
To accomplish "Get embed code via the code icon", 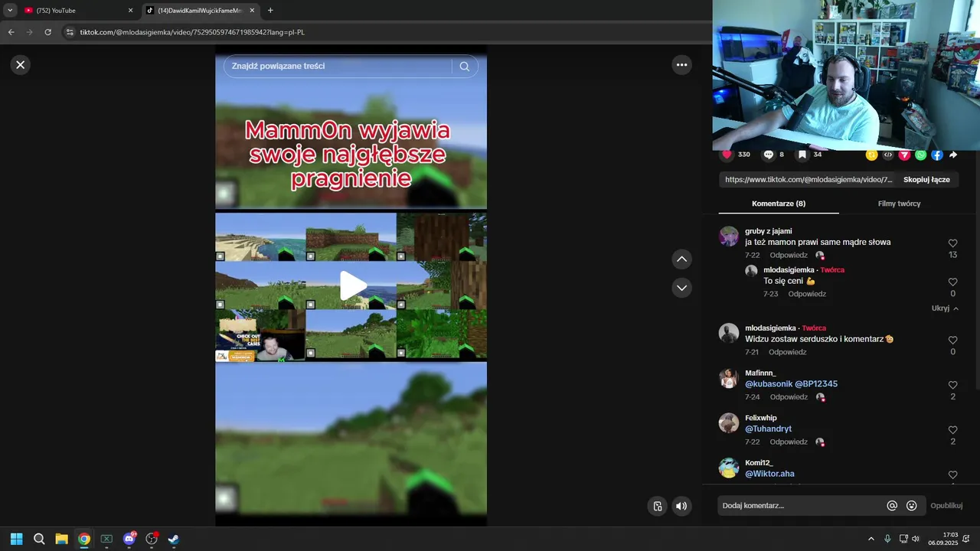I will (x=888, y=155).
